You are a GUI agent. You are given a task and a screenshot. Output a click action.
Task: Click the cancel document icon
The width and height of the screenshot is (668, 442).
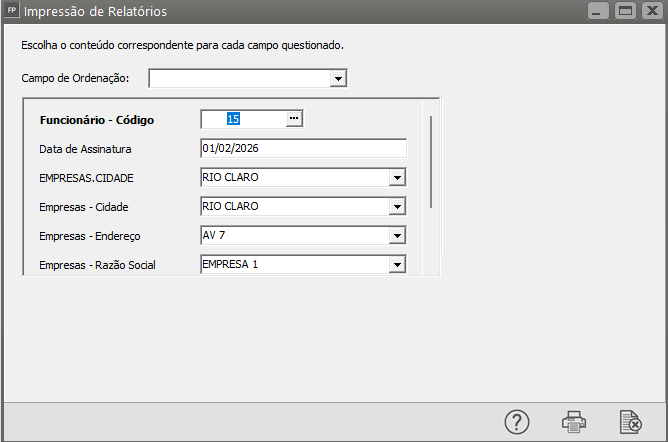coord(630,421)
